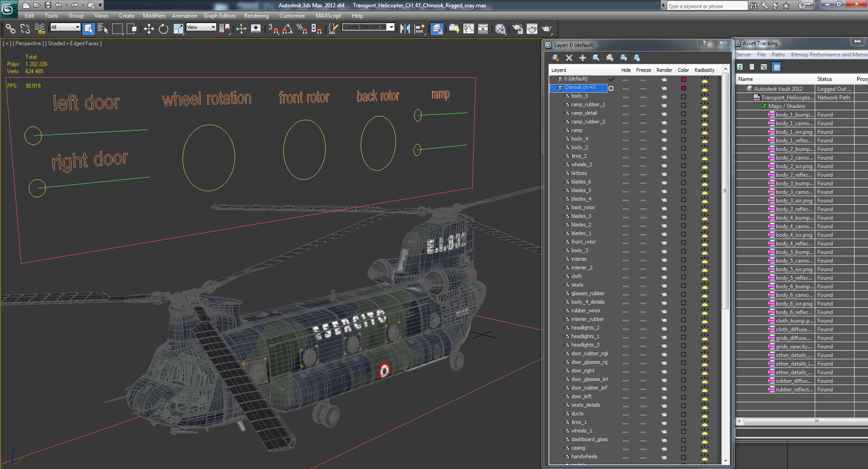This screenshot has width=868, height=469.
Task: Mark 0 (default) as the current layer
Action: click(611, 79)
